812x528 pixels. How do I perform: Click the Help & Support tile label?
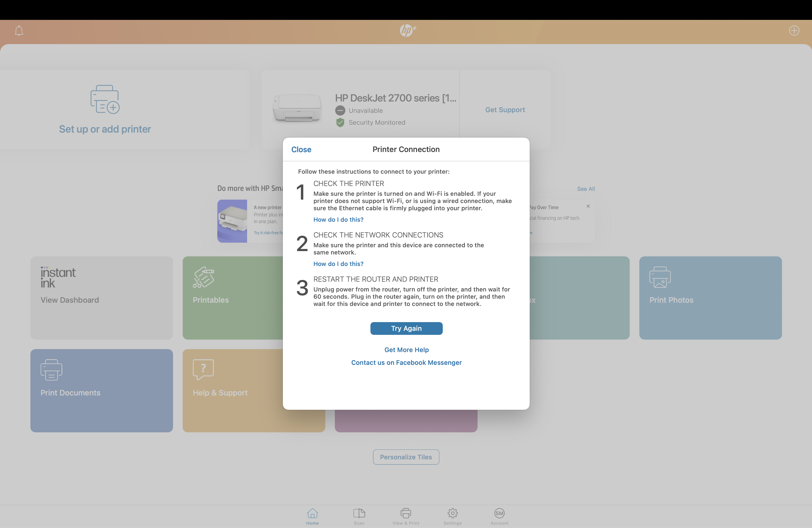pyautogui.click(x=220, y=393)
